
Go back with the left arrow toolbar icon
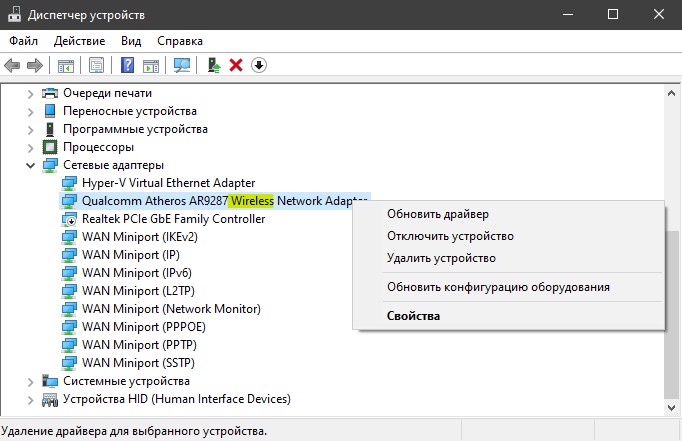tap(12, 66)
